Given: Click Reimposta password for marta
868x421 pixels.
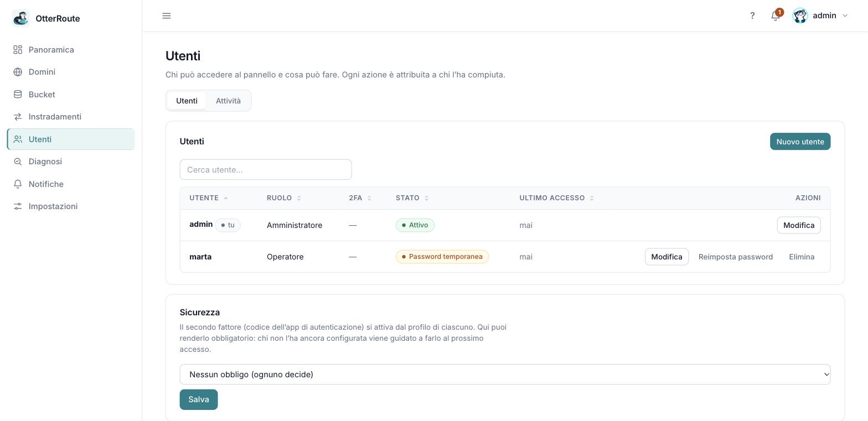Looking at the screenshot, I should pos(736,257).
